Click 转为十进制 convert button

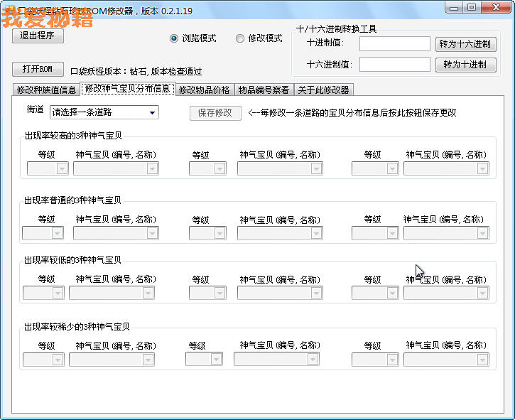(x=465, y=65)
